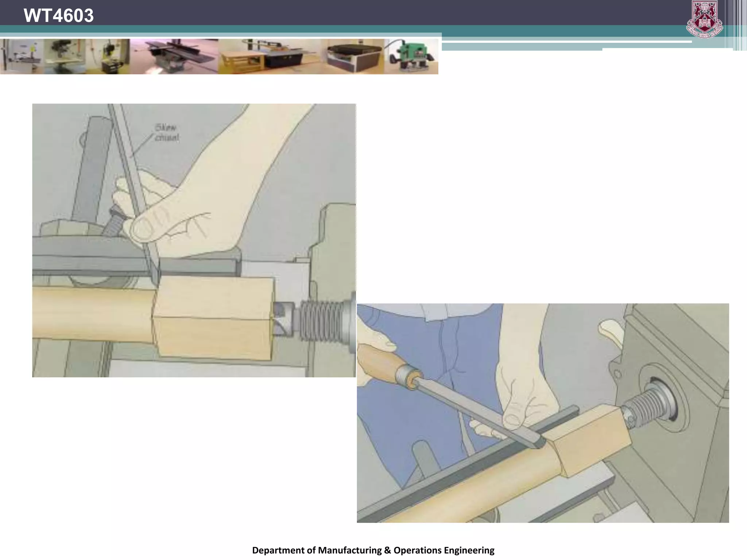
Task: Click Department of Manufacturing & Operations Engineering footer
Action: 373,550
